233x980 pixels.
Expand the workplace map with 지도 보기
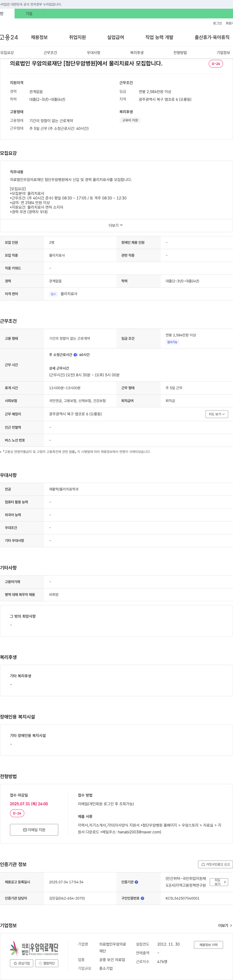pos(217,414)
